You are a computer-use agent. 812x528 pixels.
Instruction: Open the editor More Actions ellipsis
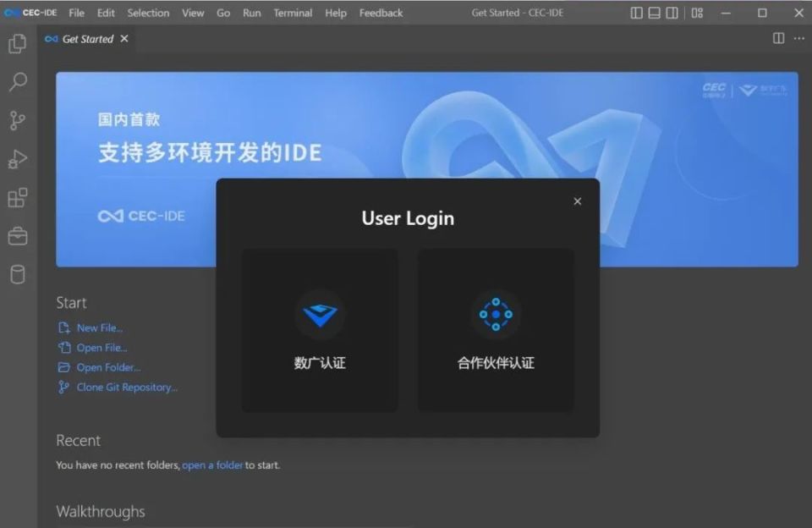pyautogui.click(x=799, y=38)
